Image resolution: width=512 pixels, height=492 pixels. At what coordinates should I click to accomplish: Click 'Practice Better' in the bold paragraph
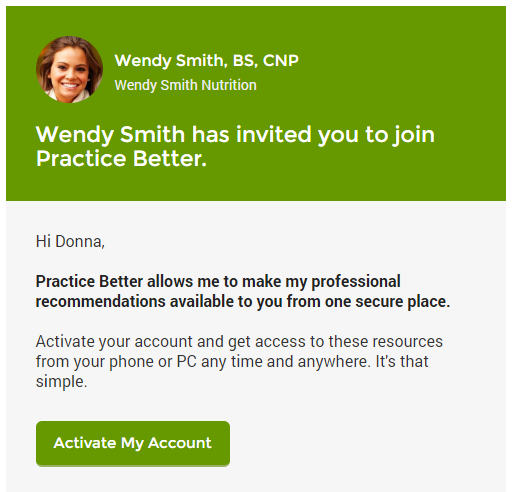pos(89,281)
